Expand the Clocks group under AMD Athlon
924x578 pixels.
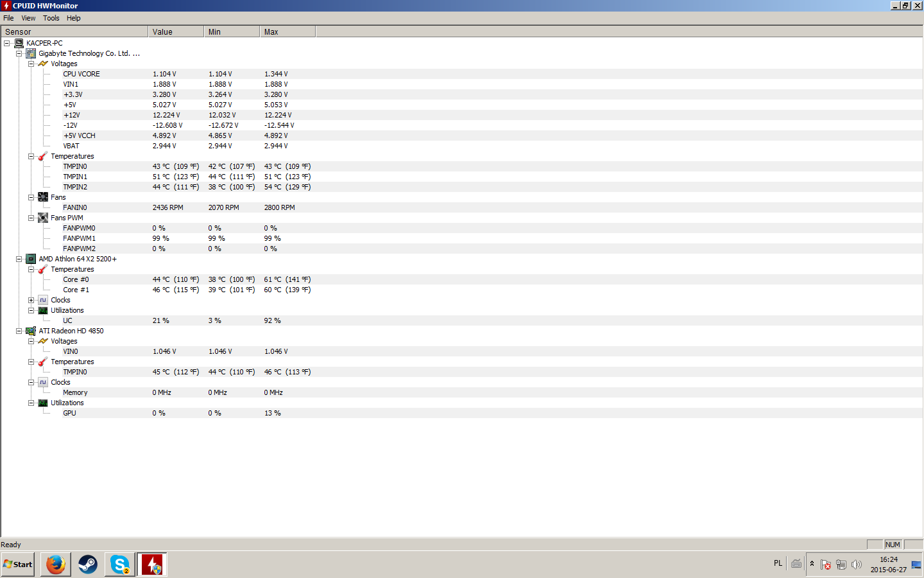31,300
